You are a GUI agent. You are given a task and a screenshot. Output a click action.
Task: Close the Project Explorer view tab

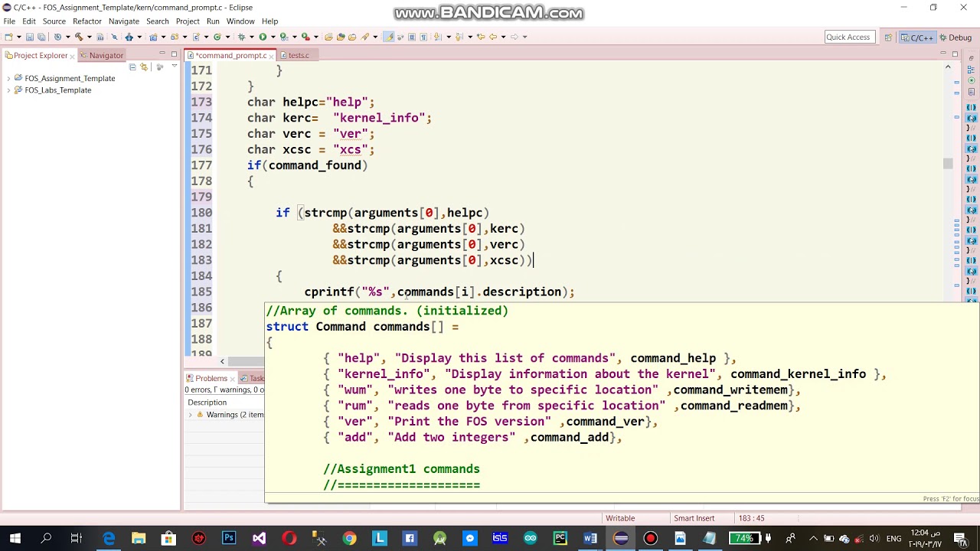coord(73,56)
